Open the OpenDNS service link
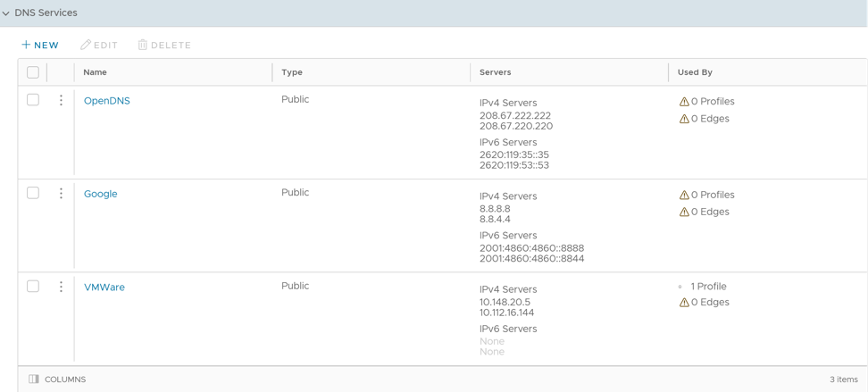 (x=107, y=101)
